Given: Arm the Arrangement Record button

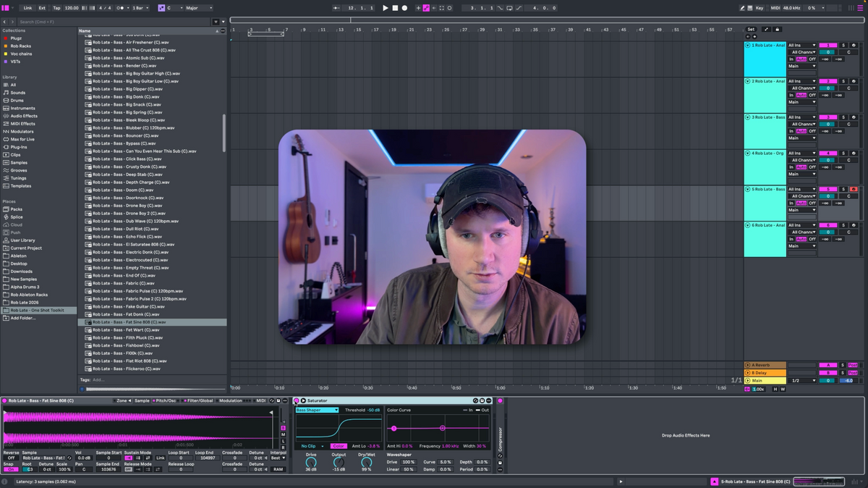Looking at the screenshot, I should (x=404, y=8).
